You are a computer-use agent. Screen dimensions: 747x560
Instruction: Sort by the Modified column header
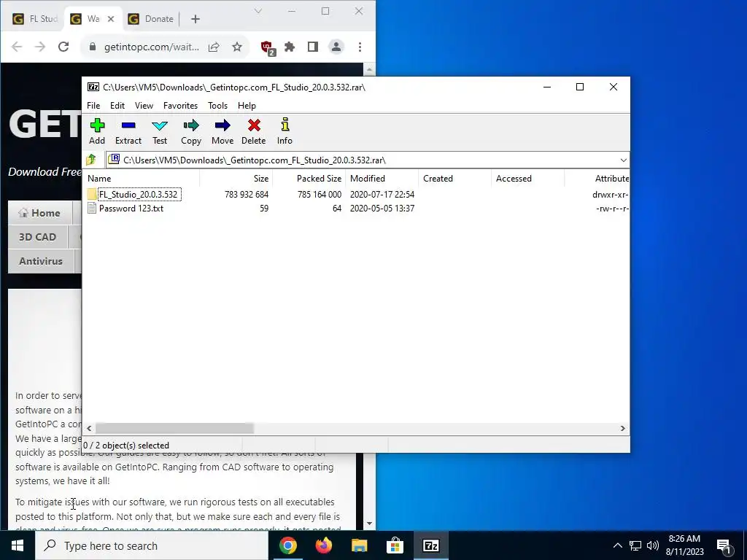[x=382, y=179]
